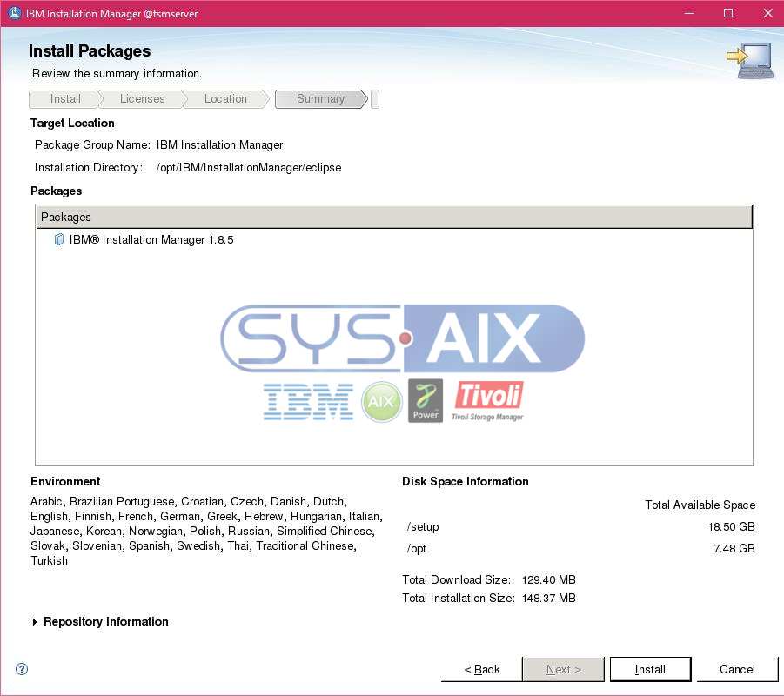Click the Total Available Space column label
This screenshot has width=784, height=696.
point(700,505)
